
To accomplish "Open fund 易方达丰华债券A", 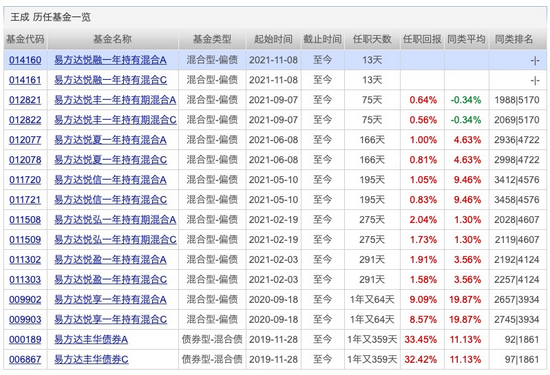I will pyautogui.click(x=91, y=340).
